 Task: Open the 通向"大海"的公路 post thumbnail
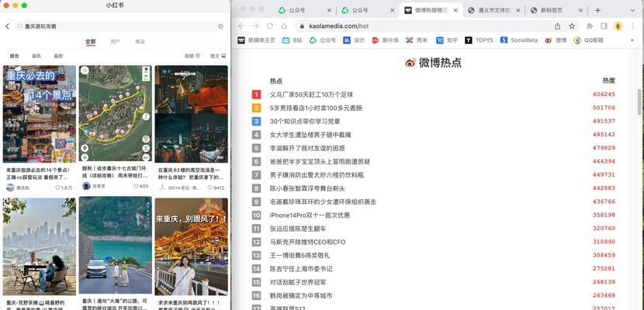pos(116,245)
